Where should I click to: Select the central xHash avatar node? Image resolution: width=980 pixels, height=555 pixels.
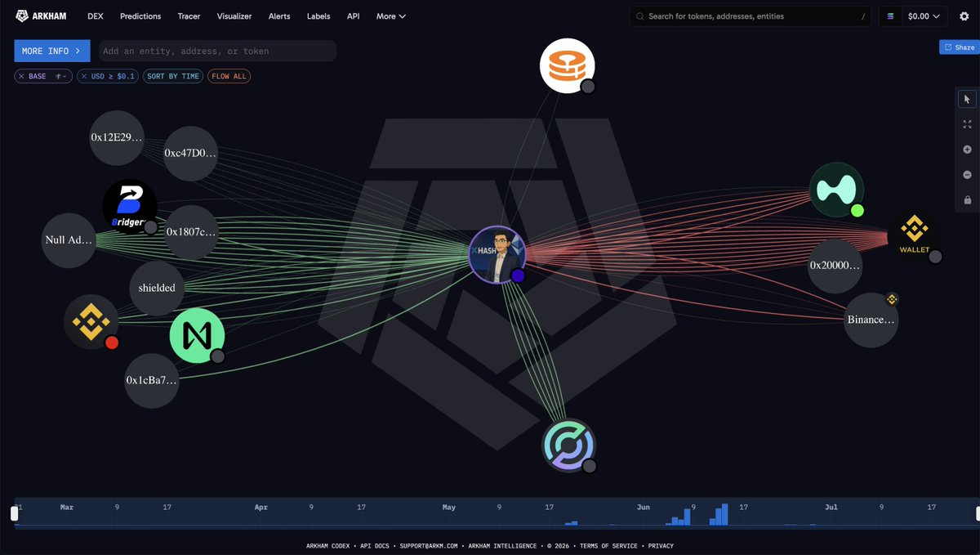[x=497, y=254]
